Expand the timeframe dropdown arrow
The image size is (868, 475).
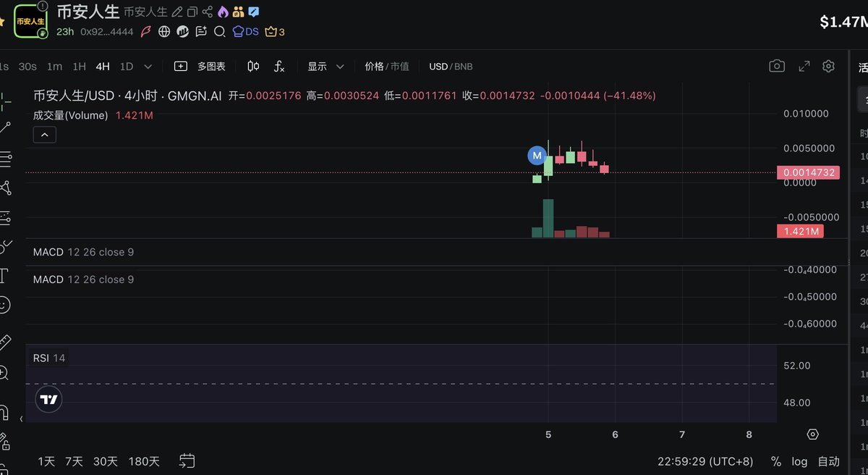(x=148, y=66)
